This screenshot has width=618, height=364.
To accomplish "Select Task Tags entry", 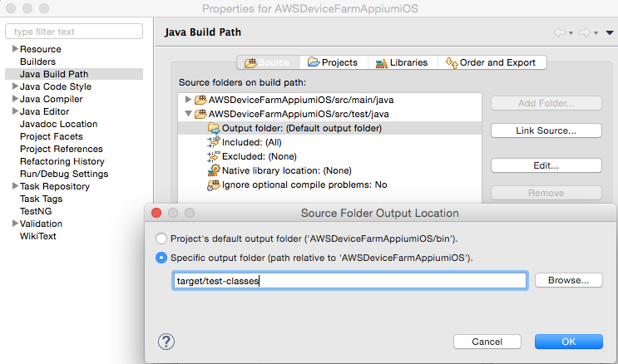I will 42,199.
